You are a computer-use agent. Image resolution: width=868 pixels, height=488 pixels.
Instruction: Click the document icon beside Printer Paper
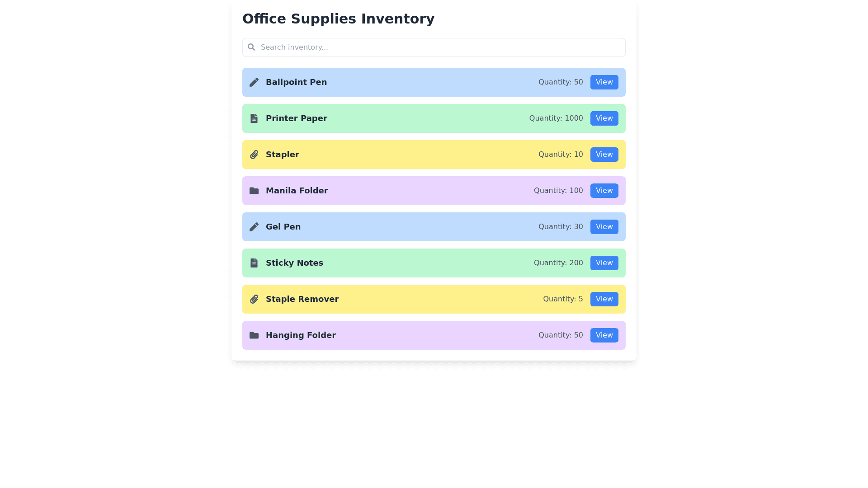tap(254, 118)
